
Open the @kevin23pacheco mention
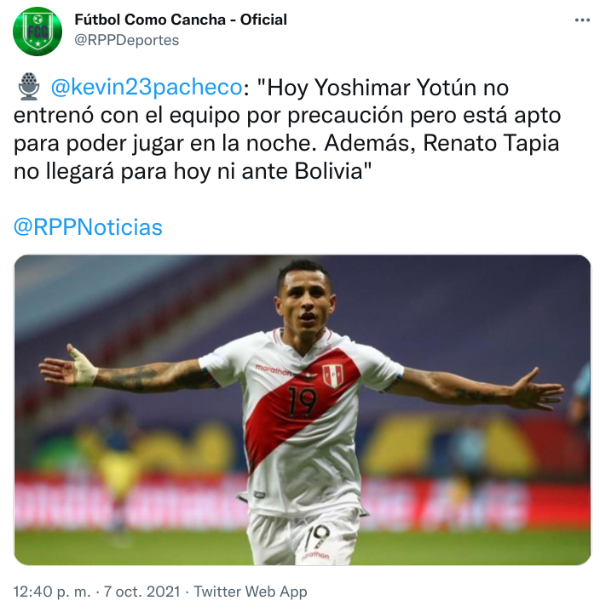click(x=146, y=87)
